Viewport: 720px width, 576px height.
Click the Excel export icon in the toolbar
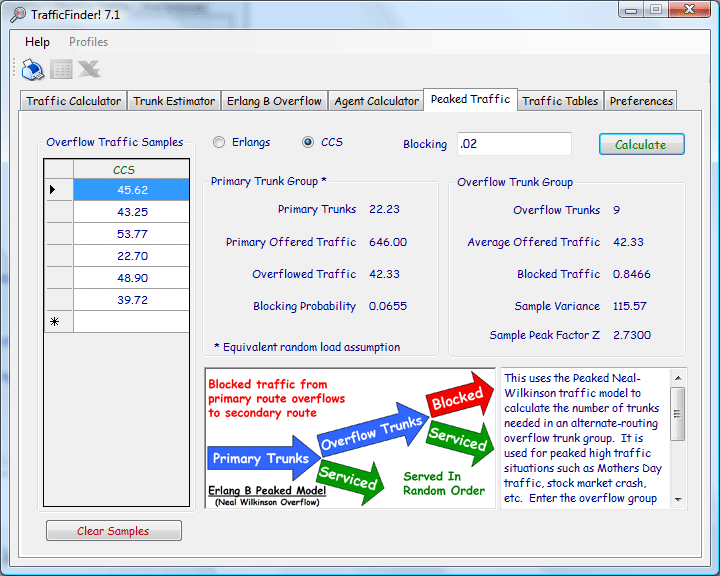point(89,69)
